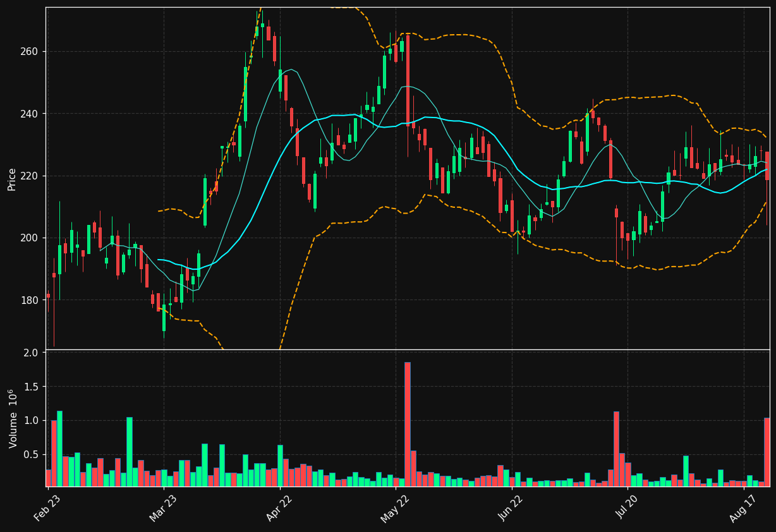Click the 240 price axis label
This screenshot has width=776, height=532.
click(30, 114)
